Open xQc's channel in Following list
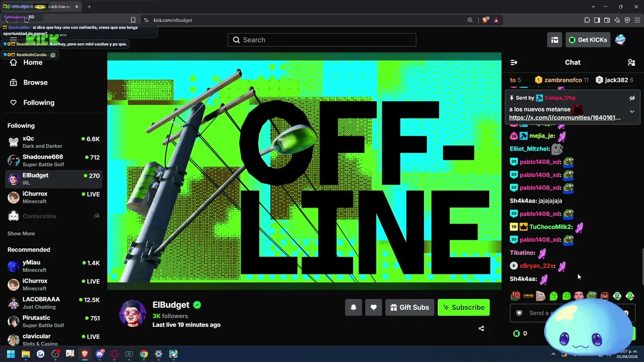This screenshot has height=362, width=644. click(53, 142)
